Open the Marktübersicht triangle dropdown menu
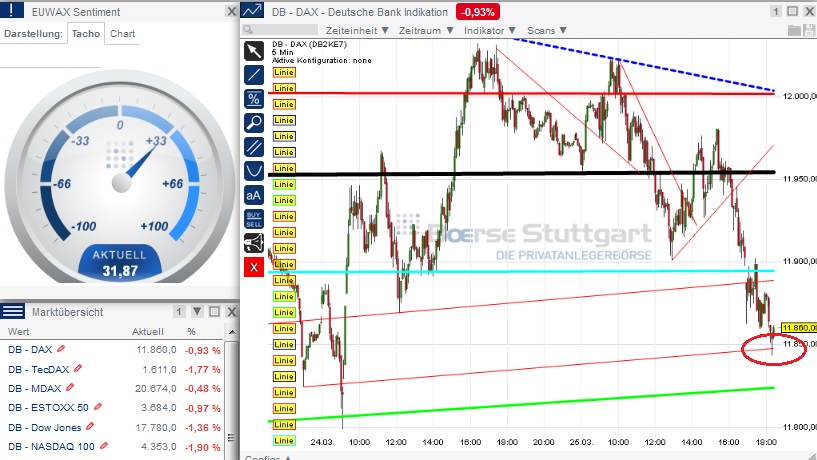The image size is (817, 460). tap(197, 312)
